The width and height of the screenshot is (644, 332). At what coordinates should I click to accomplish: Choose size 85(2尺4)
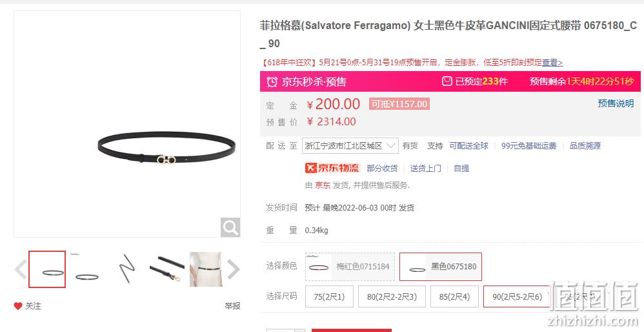coord(454,296)
